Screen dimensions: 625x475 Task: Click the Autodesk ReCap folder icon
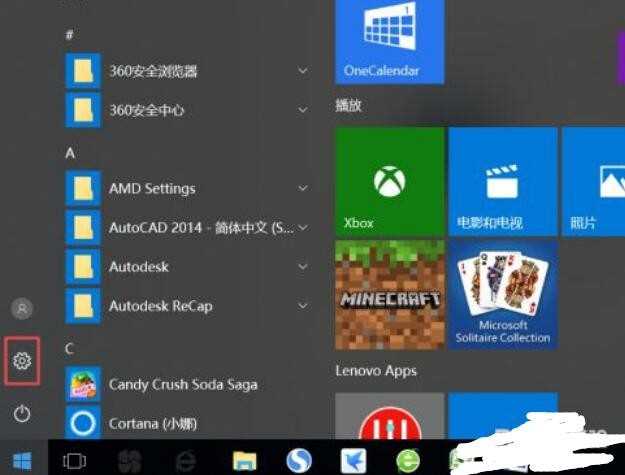(83, 306)
